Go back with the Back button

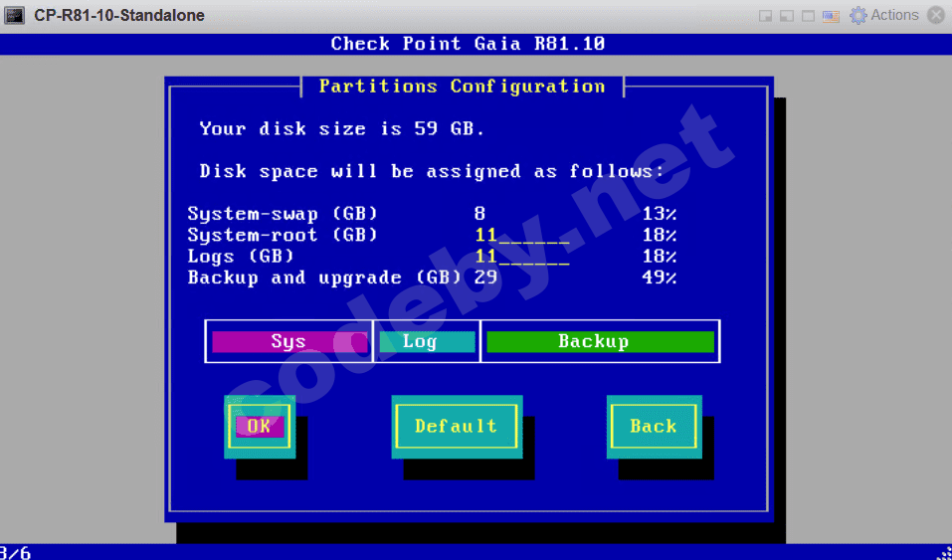click(x=654, y=427)
